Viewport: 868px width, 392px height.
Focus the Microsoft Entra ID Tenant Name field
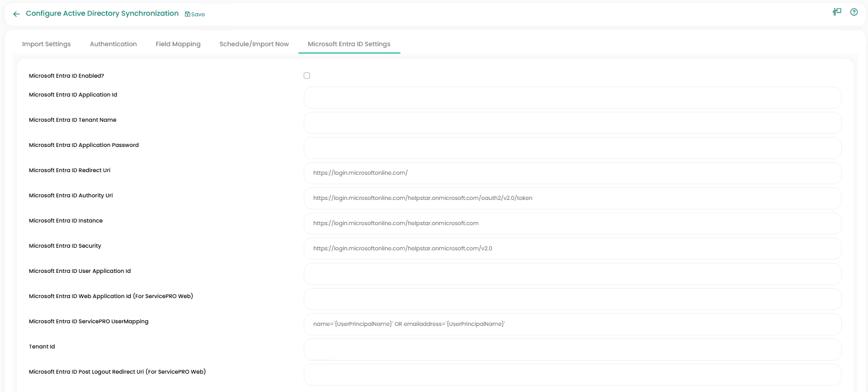pos(572,123)
